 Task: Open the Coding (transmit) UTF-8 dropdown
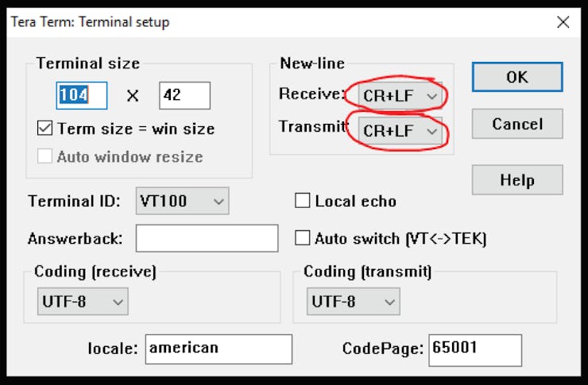[354, 302]
